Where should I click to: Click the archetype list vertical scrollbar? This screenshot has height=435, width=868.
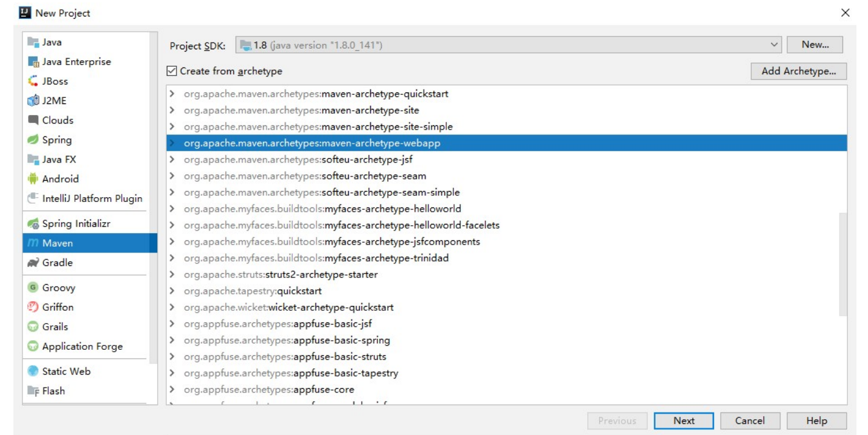[843, 264]
